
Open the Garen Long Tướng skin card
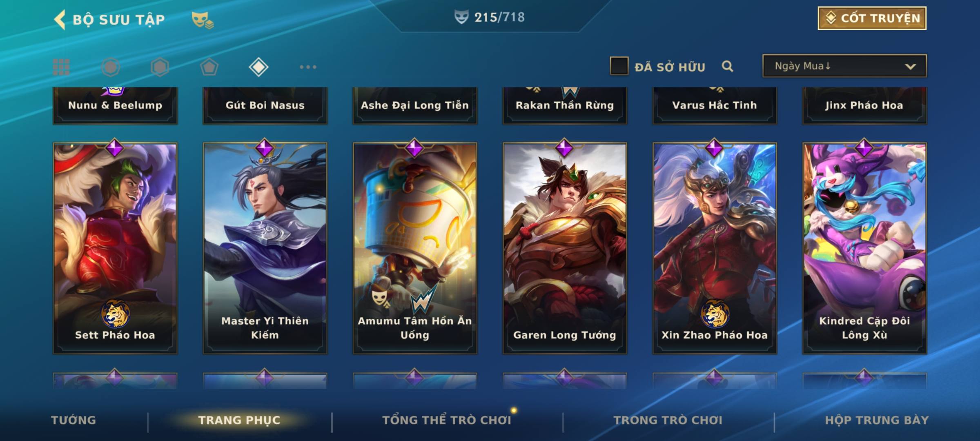pyautogui.click(x=565, y=248)
